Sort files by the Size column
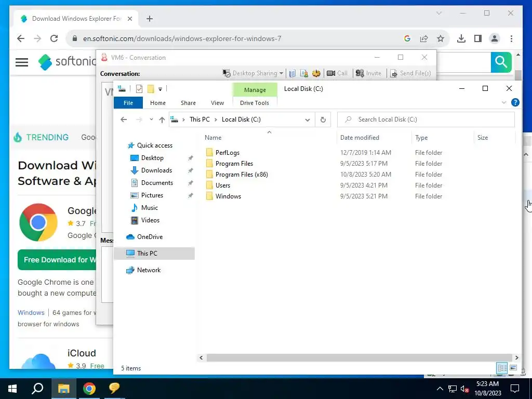The image size is (532, 399). pos(483,137)
